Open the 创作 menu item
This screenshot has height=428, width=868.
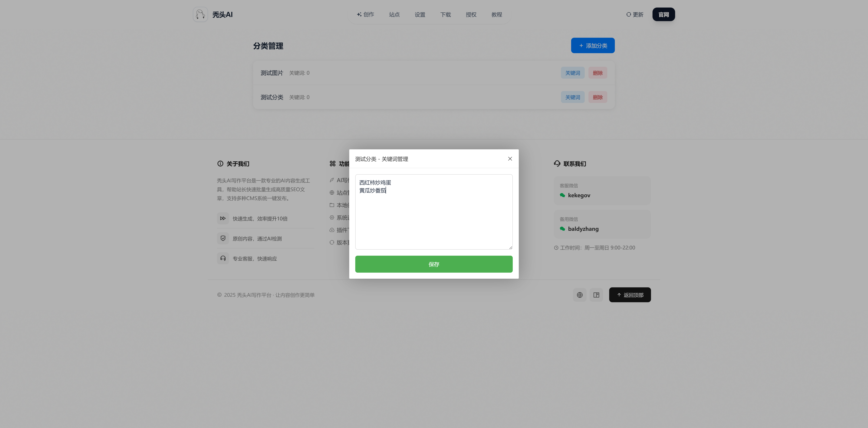pos(365,15)
